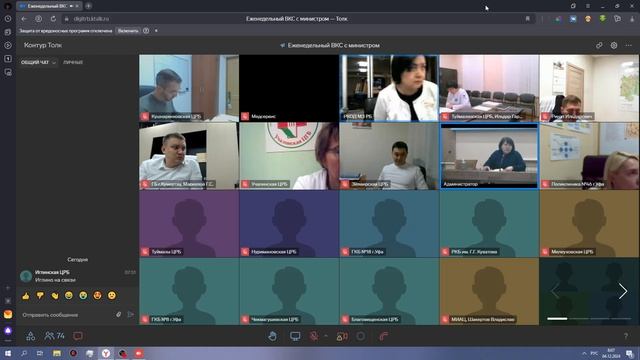Open the shapes icon in bottom toolbar
Image resolution: width=640 pixels, height=360 pixels.
pos(30,336)
